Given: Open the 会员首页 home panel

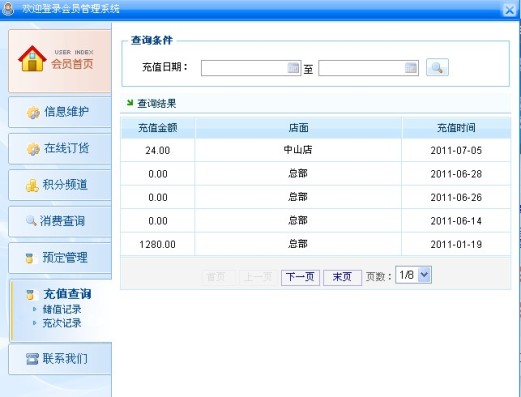Looking at the screenshot, I should (x=60, y=61).
